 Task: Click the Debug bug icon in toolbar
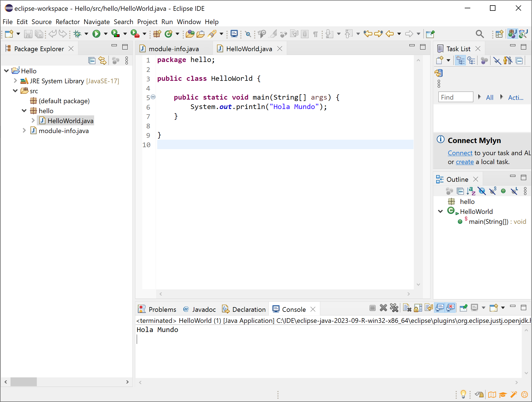(x=78, y=34)
